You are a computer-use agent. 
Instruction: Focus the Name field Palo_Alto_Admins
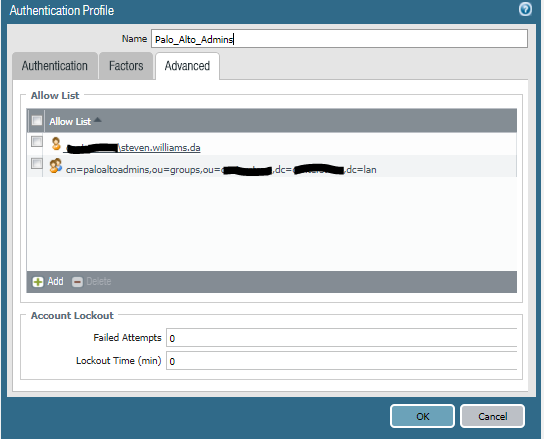[339, 39]
